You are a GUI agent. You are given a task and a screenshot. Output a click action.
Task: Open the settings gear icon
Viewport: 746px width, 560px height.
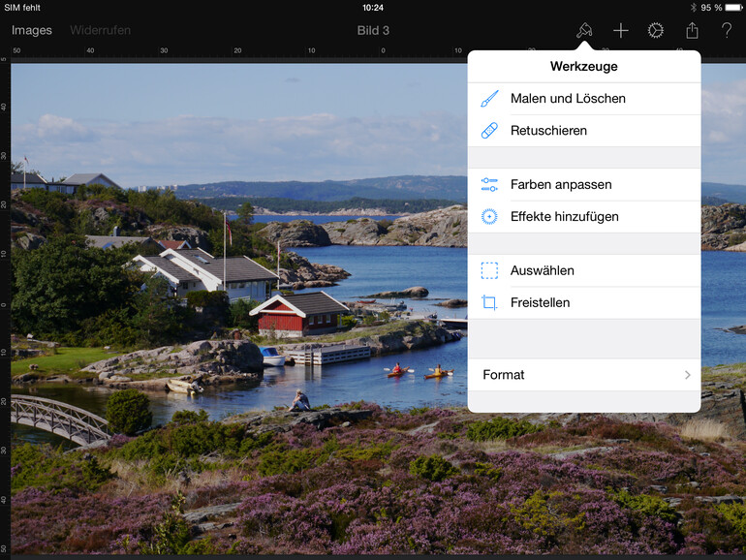[x=656, y=30]
